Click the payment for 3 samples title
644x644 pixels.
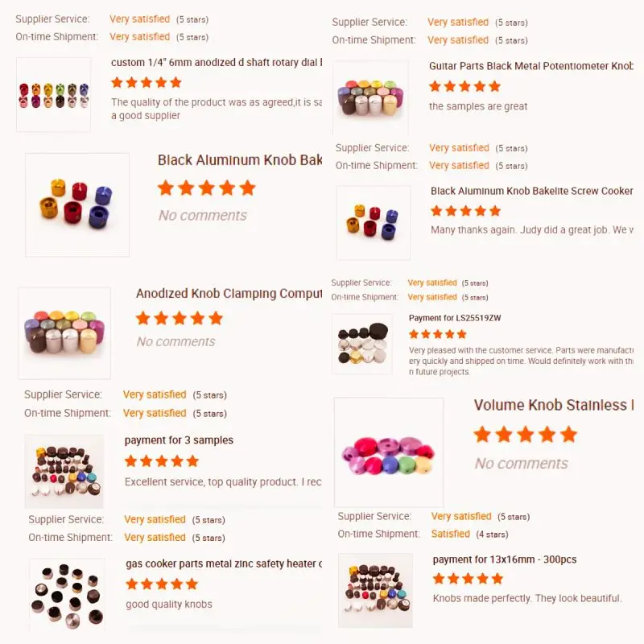point(179,440)
